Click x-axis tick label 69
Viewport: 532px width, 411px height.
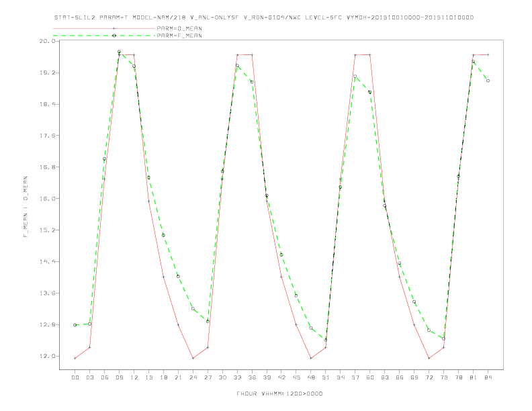(x=414, y=377)
